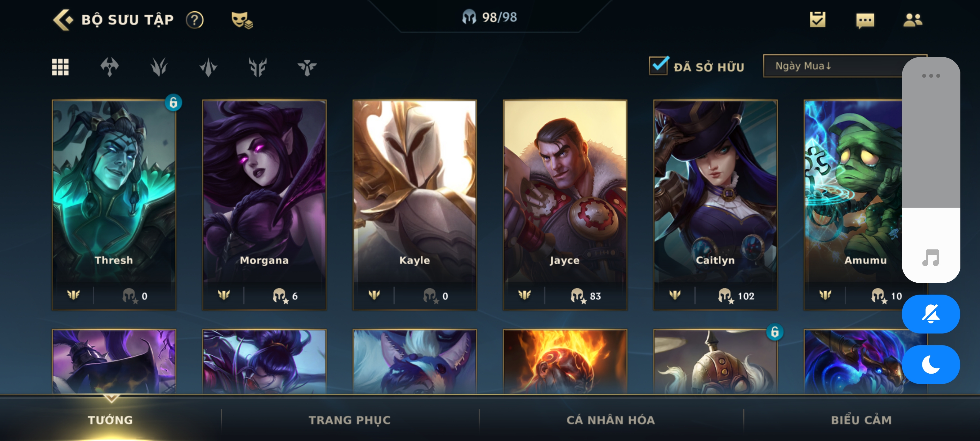The width and height of the screenshot is (980, 441).
Task: Open the collection help question mark
Action: tap(195, 20)
